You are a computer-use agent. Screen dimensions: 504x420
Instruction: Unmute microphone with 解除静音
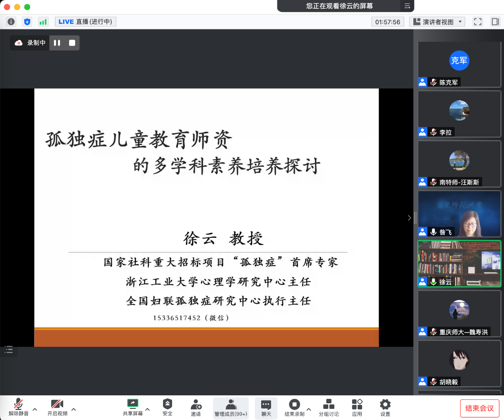(18, 408)
